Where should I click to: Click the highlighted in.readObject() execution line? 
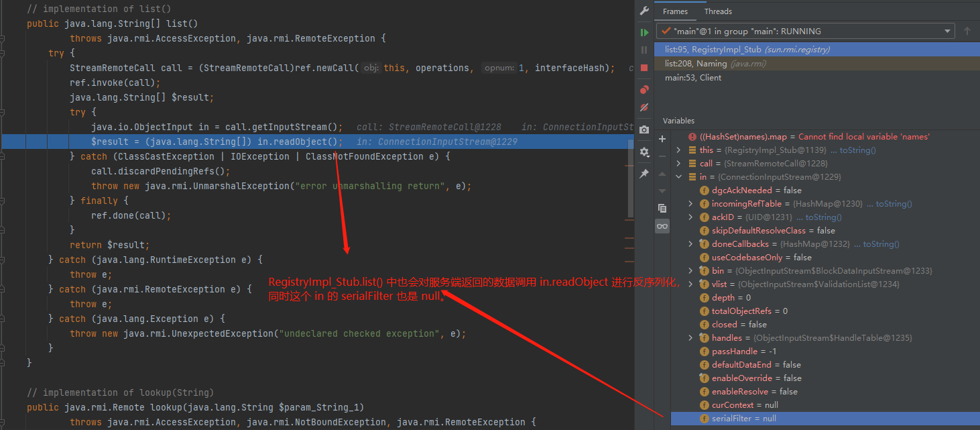click(316, 142)
